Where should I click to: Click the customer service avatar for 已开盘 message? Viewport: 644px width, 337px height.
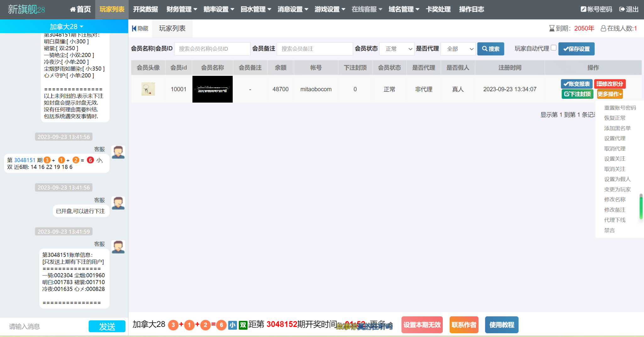coord(118,203)
